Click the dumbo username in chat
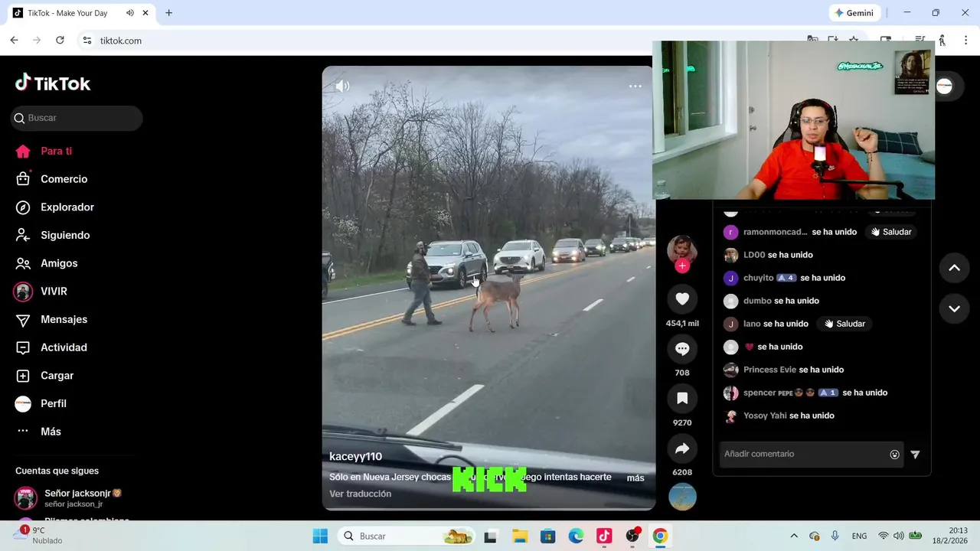Screen dimensions: 980x551 757,301
